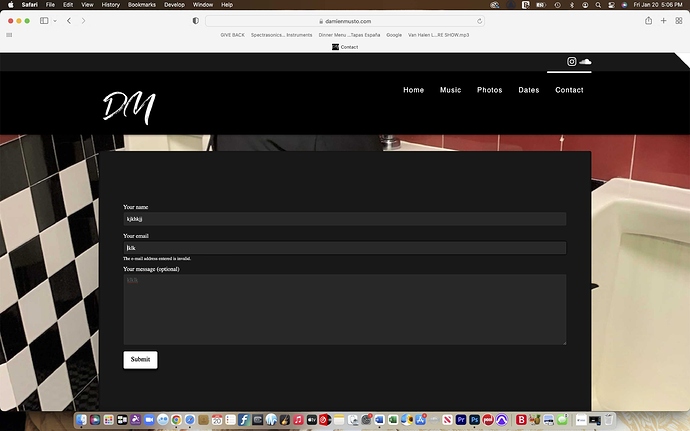Screen dimensions: 690x431
Task: Expand the sidebar dropdown chevron
Action: pos(55,20)
